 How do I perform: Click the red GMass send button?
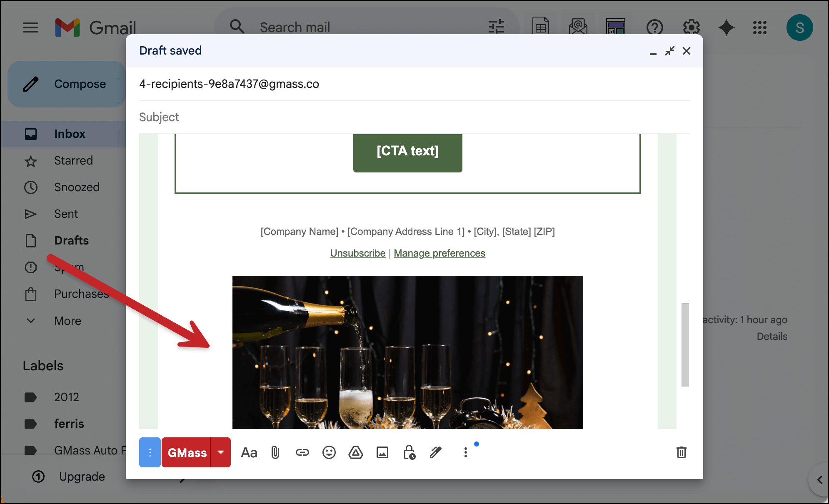pos(187,452)
